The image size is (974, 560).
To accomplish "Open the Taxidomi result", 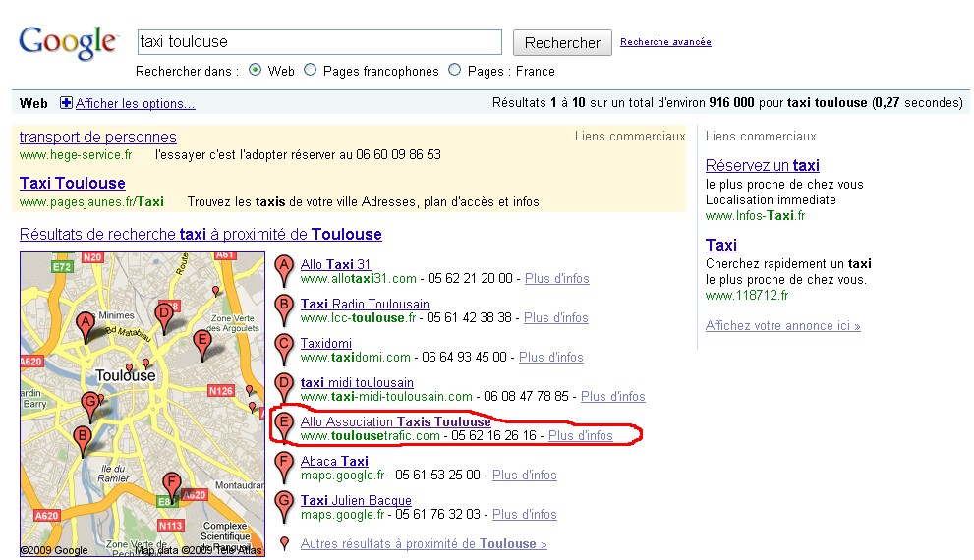I will 326,343.
